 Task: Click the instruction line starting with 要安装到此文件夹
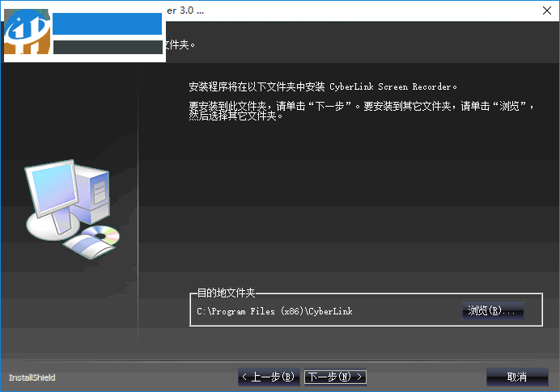click(x=361, y=111)
